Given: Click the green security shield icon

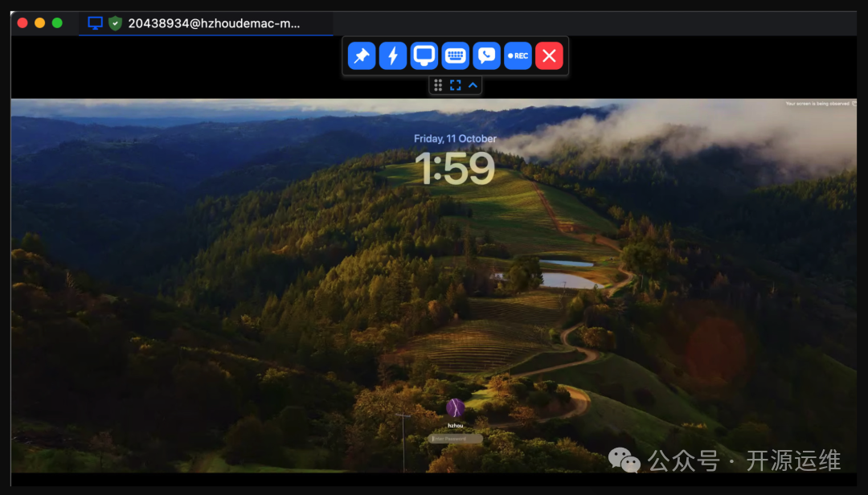Looking at the screenshot, I should point(116,23).
